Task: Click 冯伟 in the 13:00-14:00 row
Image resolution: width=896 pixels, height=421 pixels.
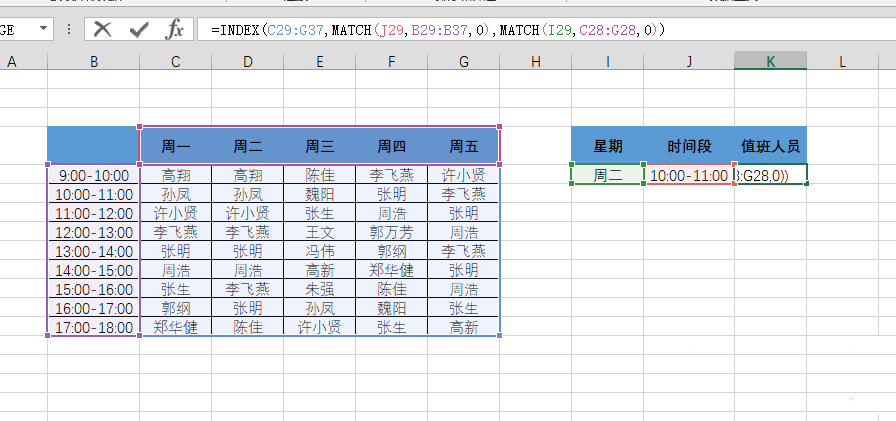Action: [x=319, y=251]
